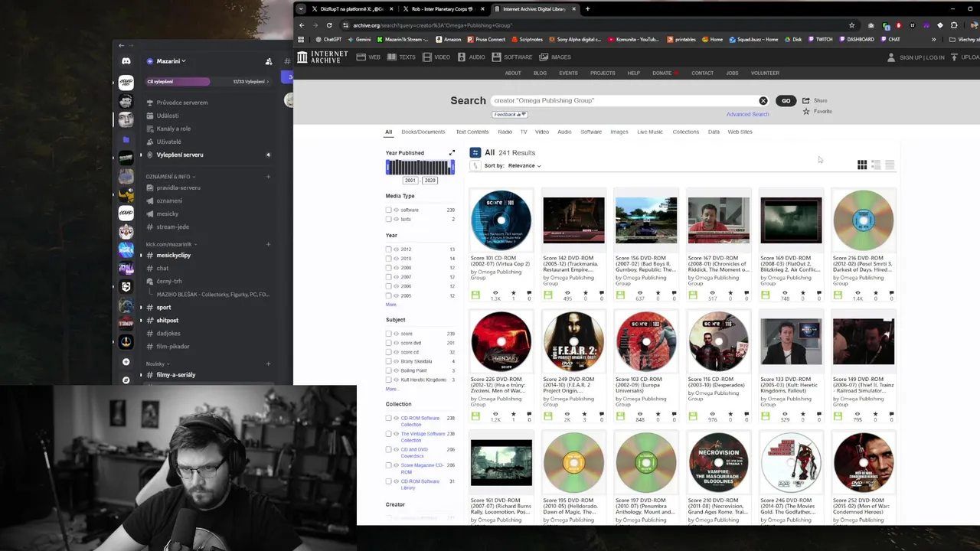Viewport: 980px width, 551px height.
Task: Check the 2012 year filter
Action: pos(389,249)
